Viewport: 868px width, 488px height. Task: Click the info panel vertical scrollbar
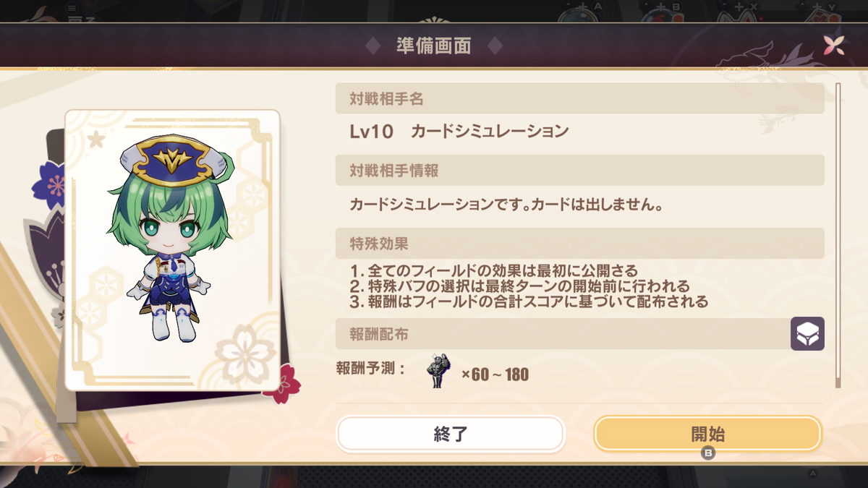click(838, 236)
